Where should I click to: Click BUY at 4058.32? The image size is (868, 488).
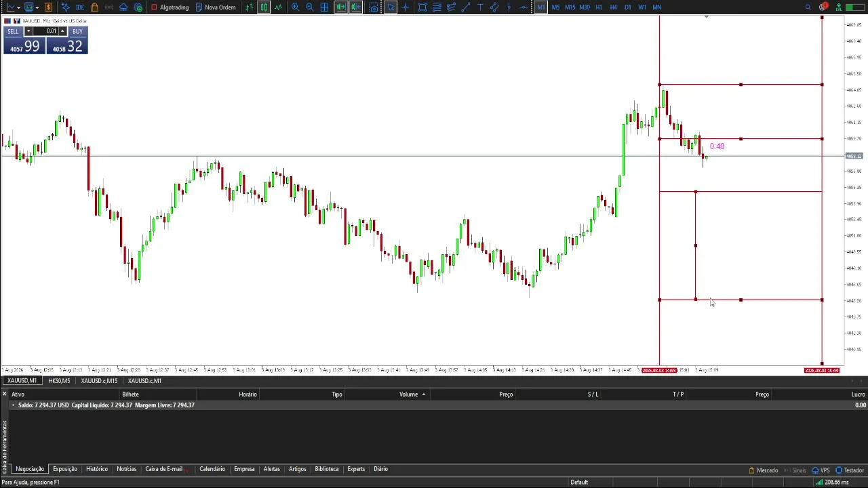67,46
